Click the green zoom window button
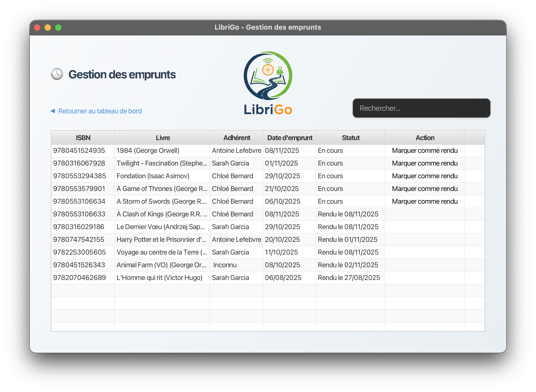536x392 pixels. point(58,28)
